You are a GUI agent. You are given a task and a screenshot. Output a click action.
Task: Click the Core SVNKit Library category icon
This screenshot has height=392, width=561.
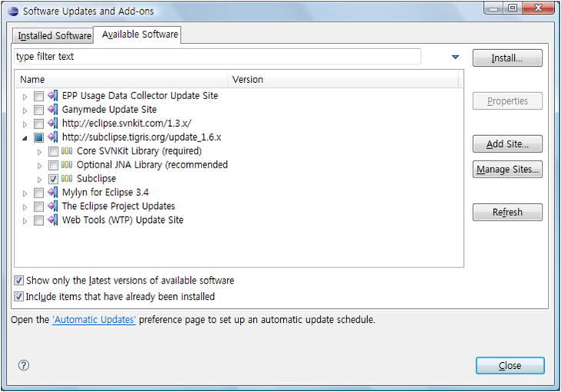point(67,151)
